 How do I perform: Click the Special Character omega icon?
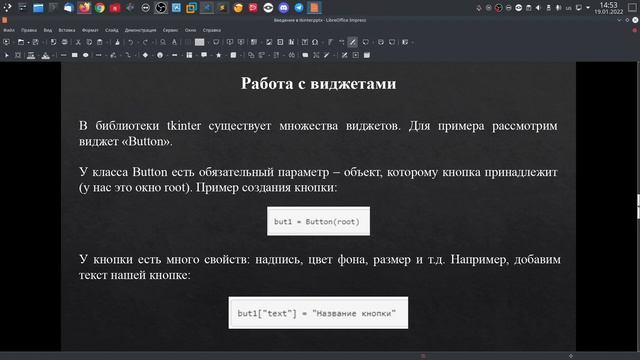315,42
